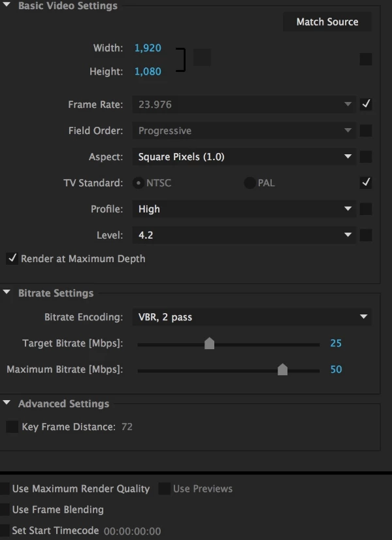Collapse the Bitrate Settings section
This screenshot has width=392, height=540.
click(7, 292)
